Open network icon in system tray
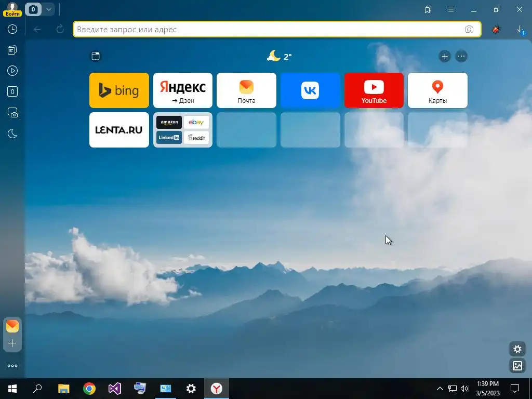The height and width of the screenshot is (399, 532). [x=453, y=389]
